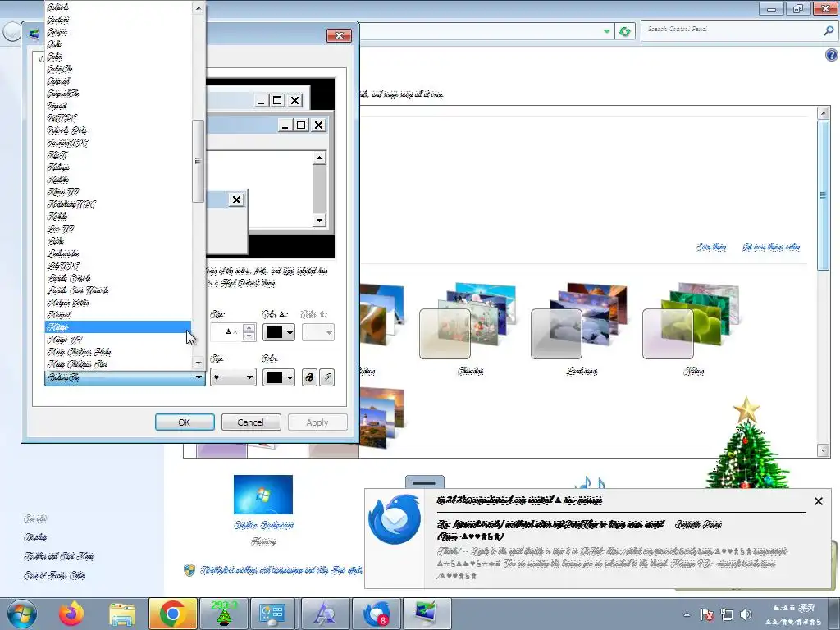
Task: Pick the highlighted Meiryo font entry
Action: (118, 327)
